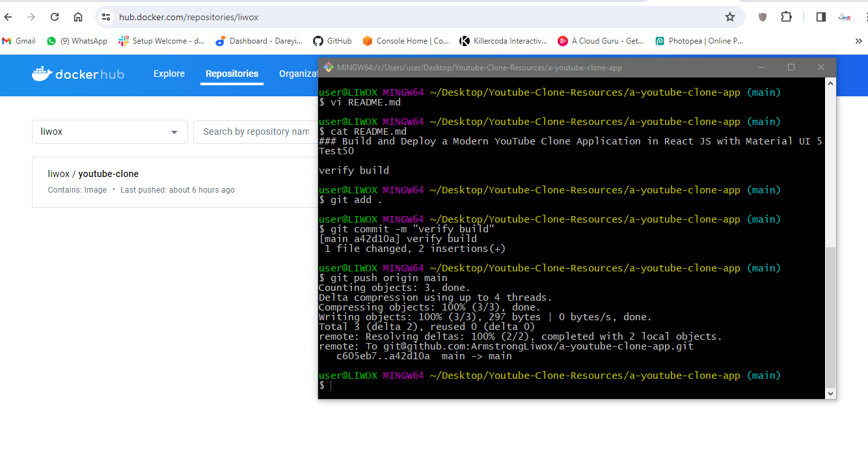Bookmark this page with the star icon
This screenshot has height=453, width=868.
click(x=730, y=17)
